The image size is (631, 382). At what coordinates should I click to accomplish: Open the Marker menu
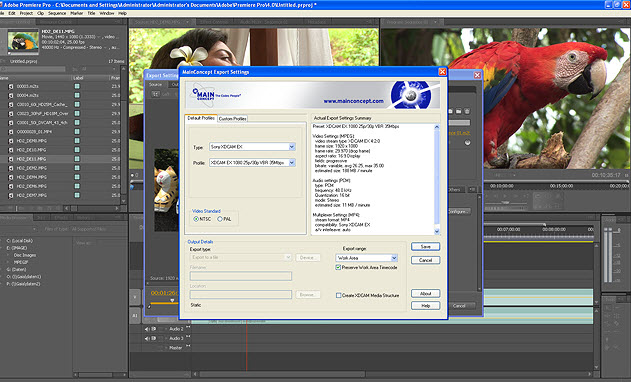(x=76, y=13)
